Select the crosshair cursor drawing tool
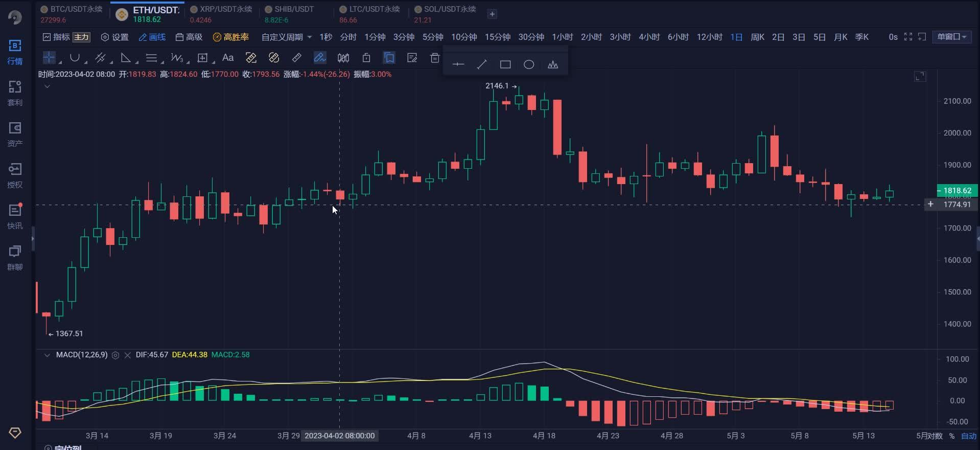 pyautogui.click(x=49, y=58)
